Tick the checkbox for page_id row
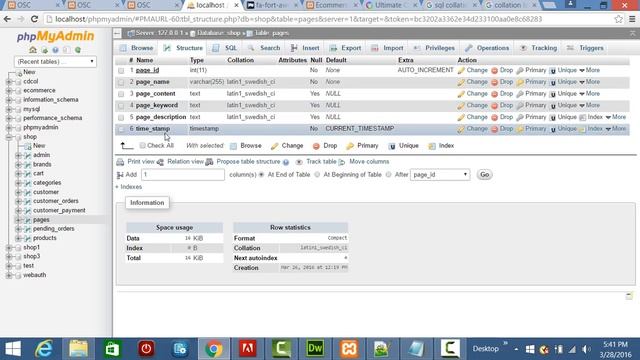The height and width of the screenshot is (360, 640). click(x=121, y=71)
